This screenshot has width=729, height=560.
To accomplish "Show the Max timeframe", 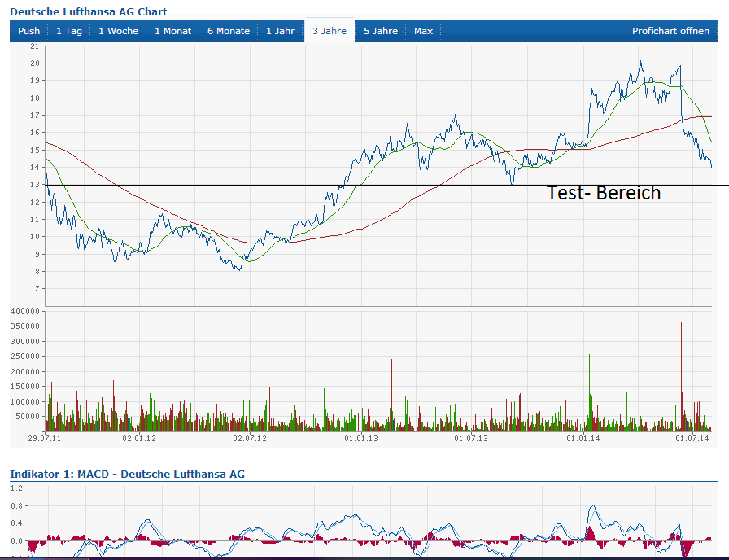I will click(x=424, y=31).
